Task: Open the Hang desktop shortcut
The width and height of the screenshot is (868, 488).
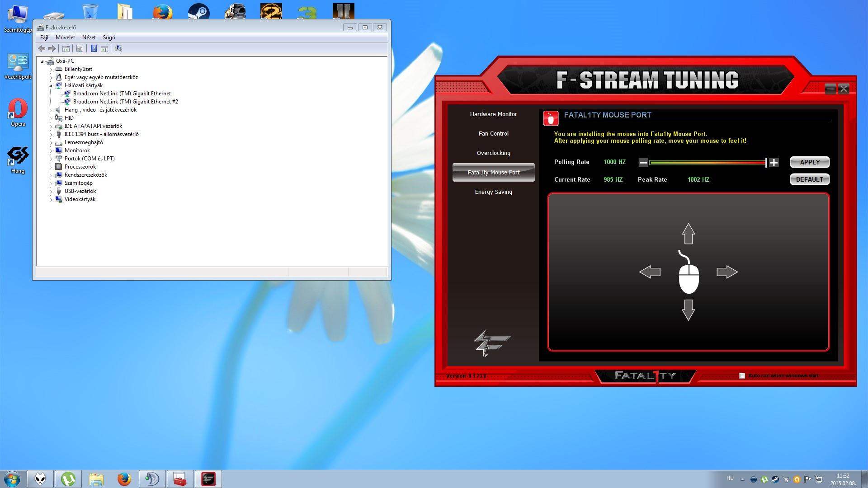Action: tap(18, 160)
